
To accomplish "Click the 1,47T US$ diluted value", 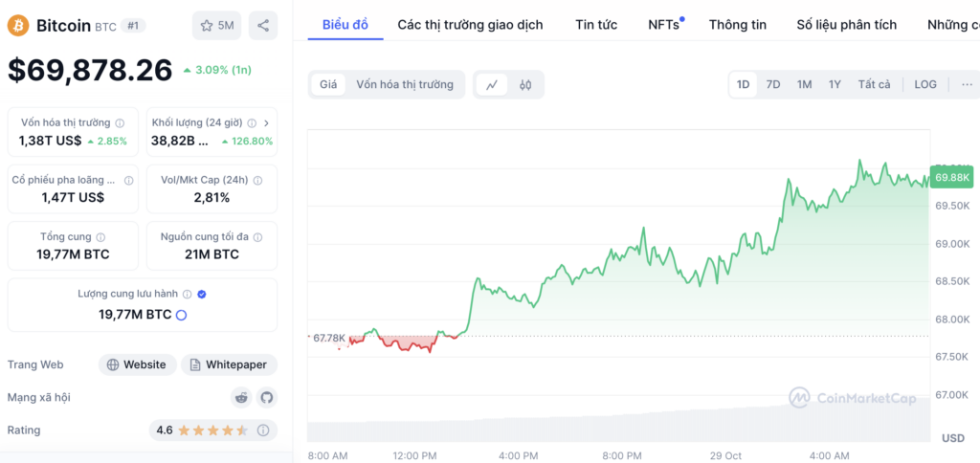I will 73,198.
